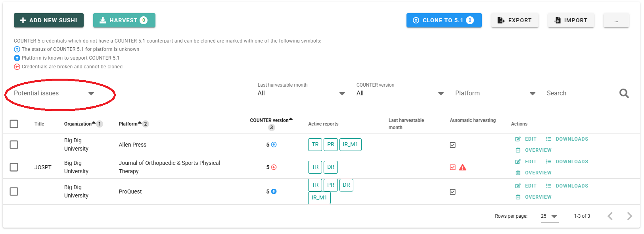
Task: Expand the COUNTER version filter
Action: [x=401, y=93]
